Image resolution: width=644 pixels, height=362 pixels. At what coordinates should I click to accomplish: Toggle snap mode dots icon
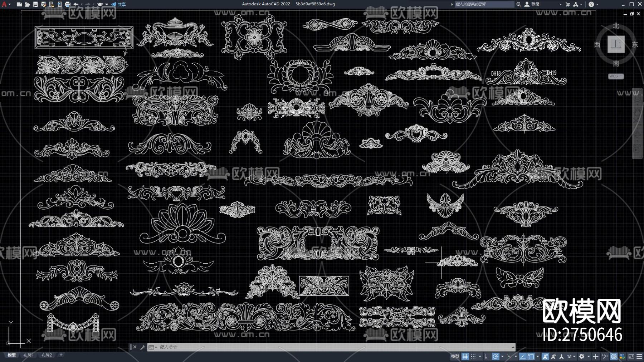click(x=473, y=357)
